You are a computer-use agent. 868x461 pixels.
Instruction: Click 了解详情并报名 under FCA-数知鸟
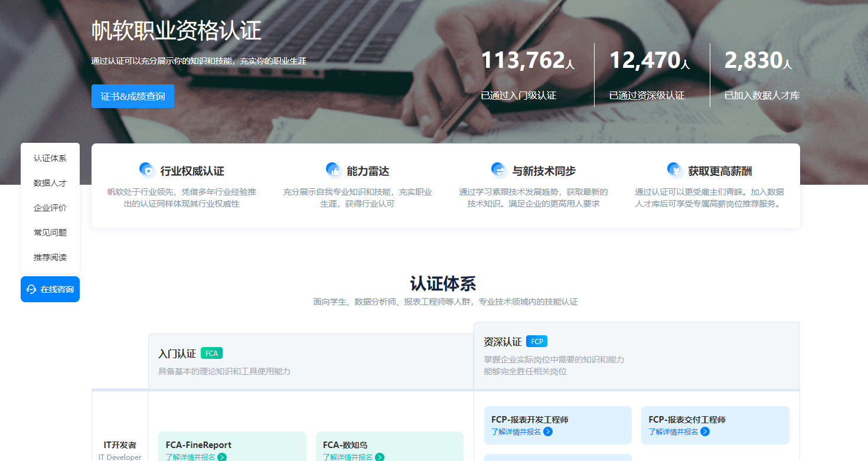click(348, 457)
